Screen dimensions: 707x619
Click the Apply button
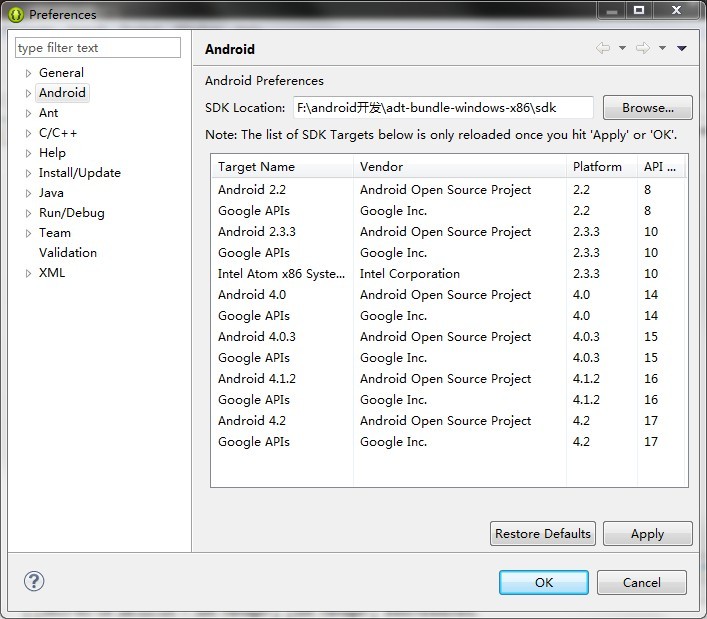(647, 533)
